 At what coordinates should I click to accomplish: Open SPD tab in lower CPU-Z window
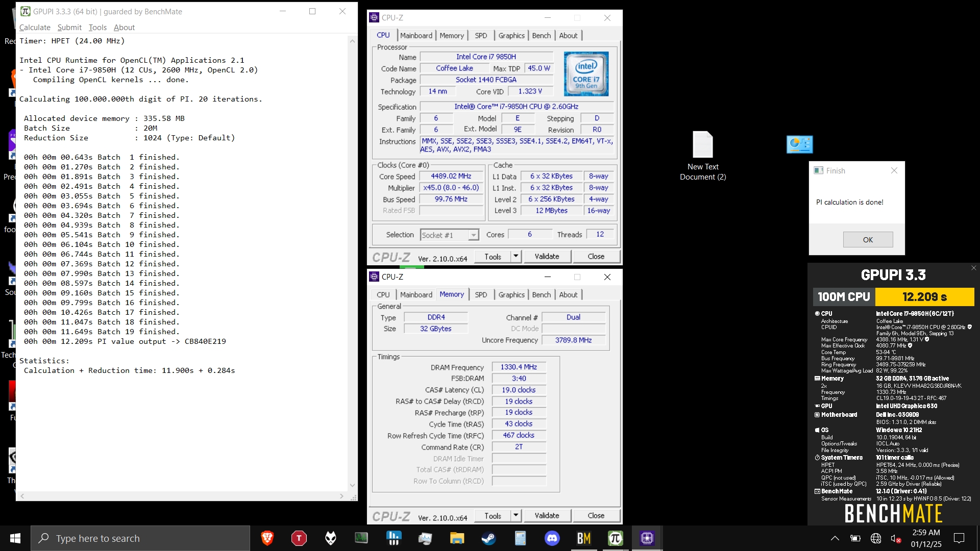pos(481,294)
